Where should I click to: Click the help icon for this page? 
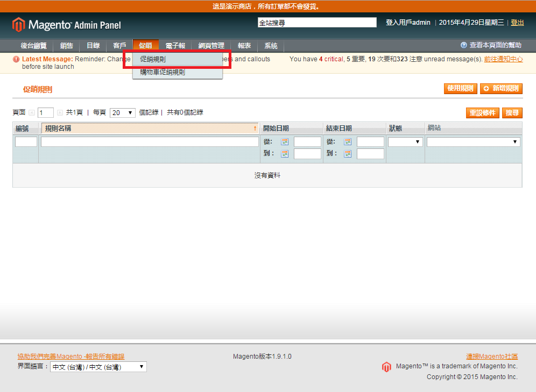(x=463, y=46)
